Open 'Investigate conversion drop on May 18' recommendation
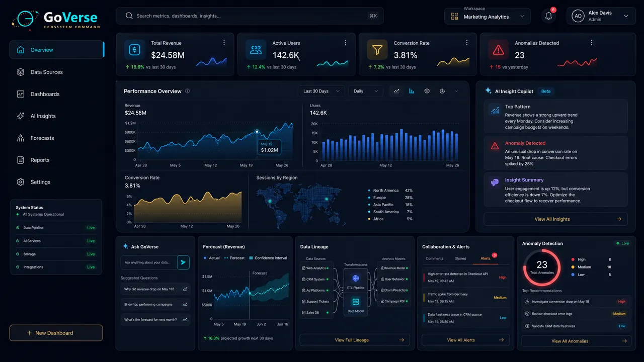The height and width of the screenshot is (362, 644). (x=576, y=302)
